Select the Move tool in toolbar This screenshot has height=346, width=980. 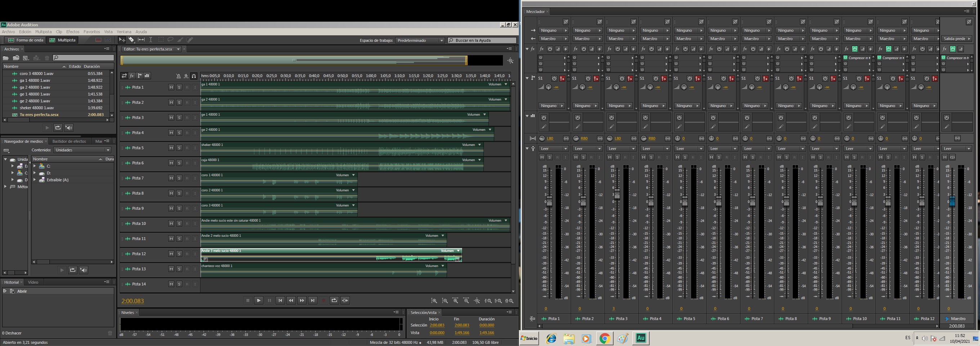(x=122, y=40)
